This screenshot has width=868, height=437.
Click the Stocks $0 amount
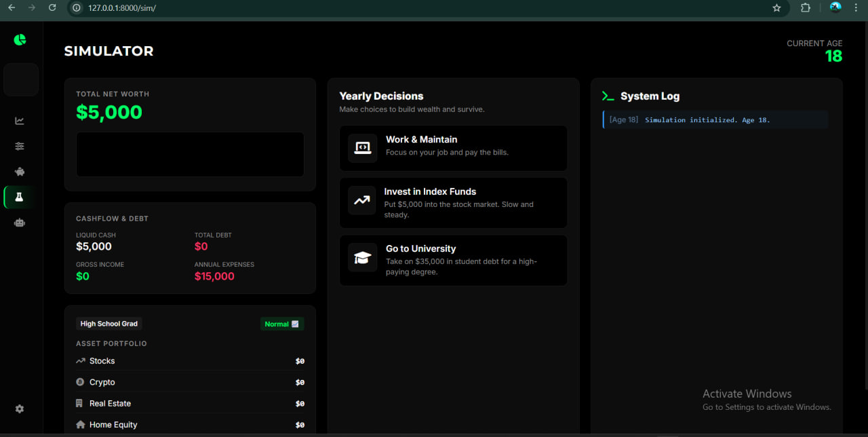pos(300,361)
